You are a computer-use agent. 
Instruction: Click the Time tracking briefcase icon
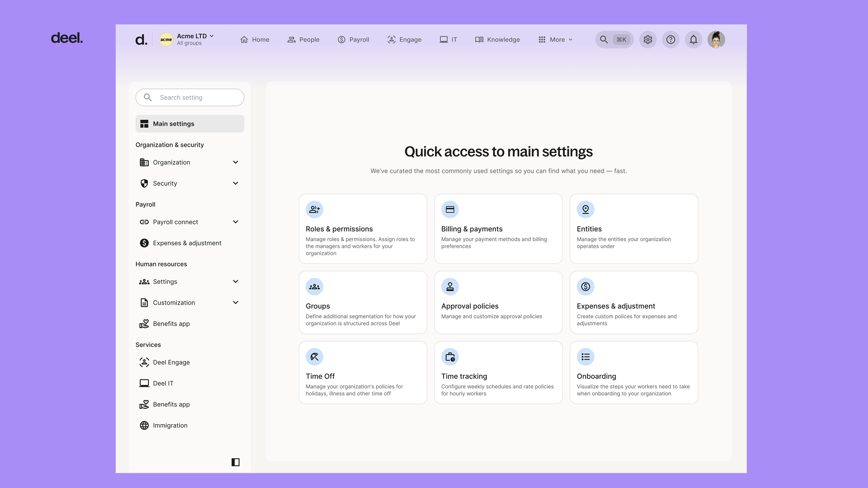tap(450, 357)
